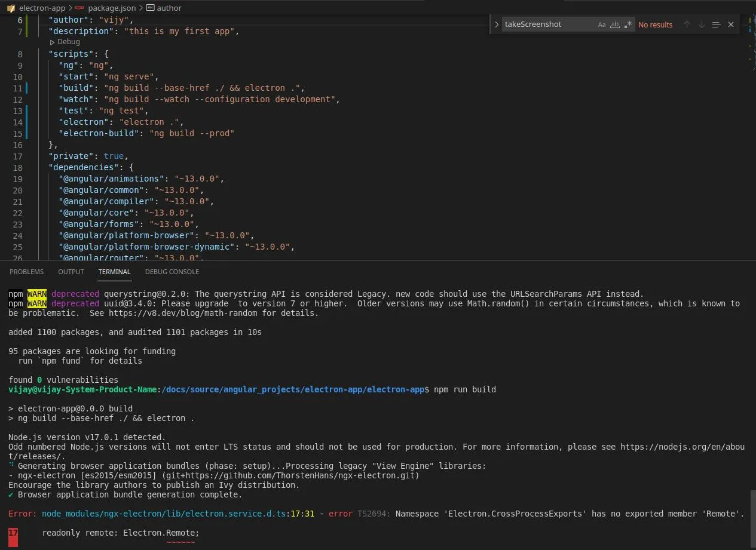This screenshot has height=550, width=756.
Task: Open the author breadcrumb symbol
Action: coord(169,8)
